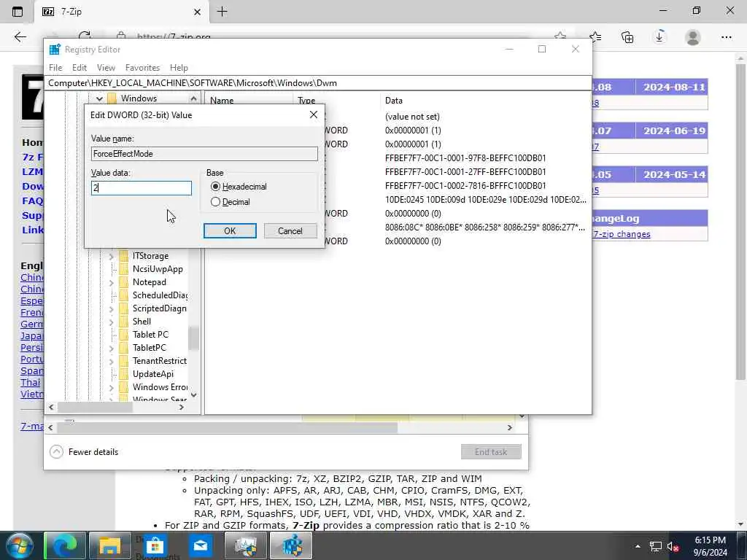Click the registry path address bar
Image resolution: width=747 pixels, height=560 pixels.
tap(318, 83)
